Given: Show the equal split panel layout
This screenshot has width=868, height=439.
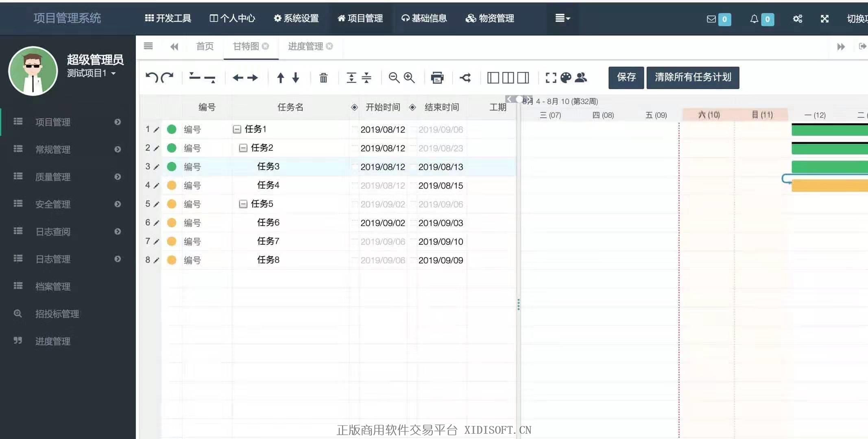Looking at the screenshot, I should [508, 77].
